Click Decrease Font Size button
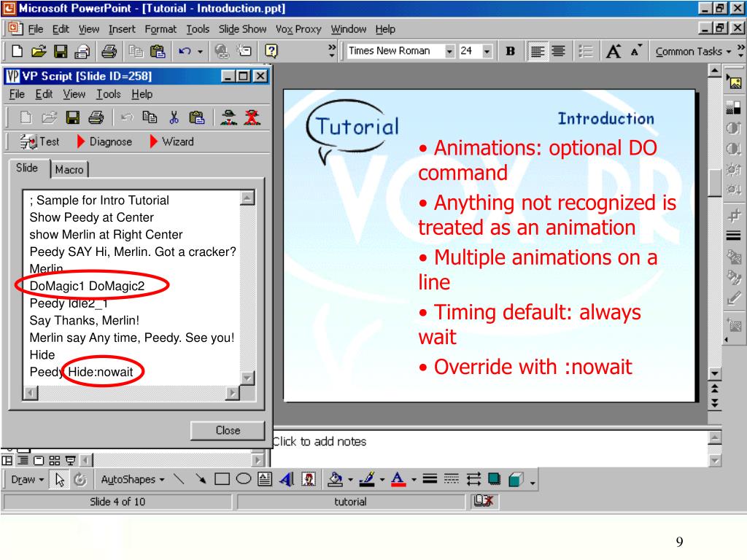 [635, 51]
